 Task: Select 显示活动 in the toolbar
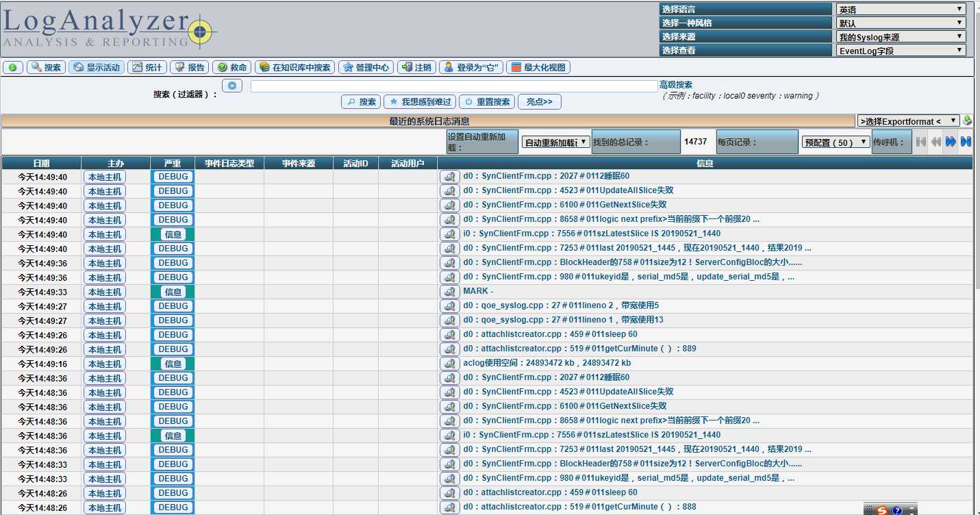[97, 67]
